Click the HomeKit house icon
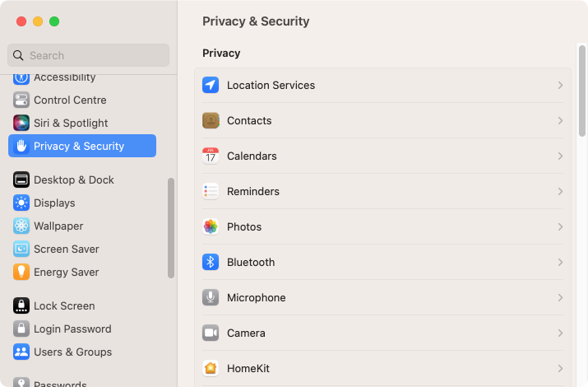 [x=211, y=368]
